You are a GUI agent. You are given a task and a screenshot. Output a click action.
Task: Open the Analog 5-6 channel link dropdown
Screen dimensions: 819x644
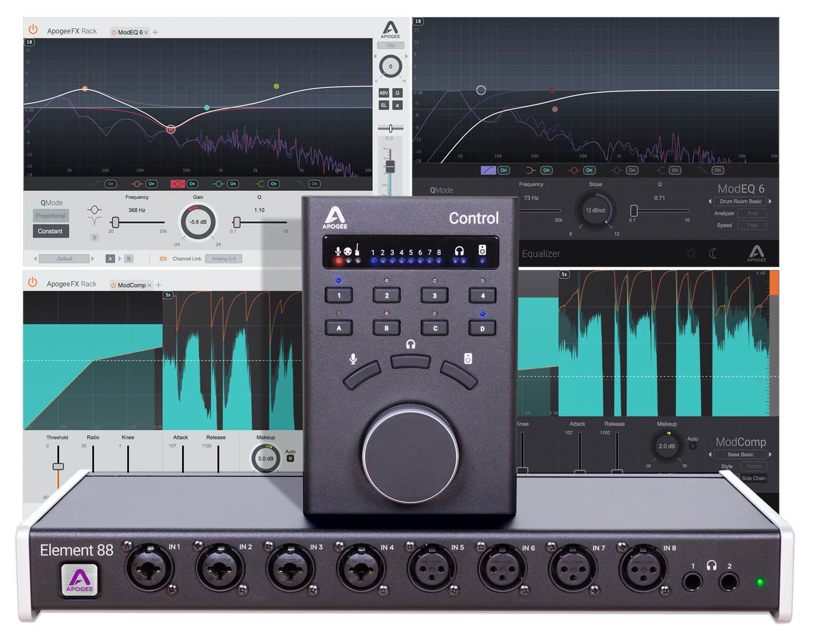(224, 259)
